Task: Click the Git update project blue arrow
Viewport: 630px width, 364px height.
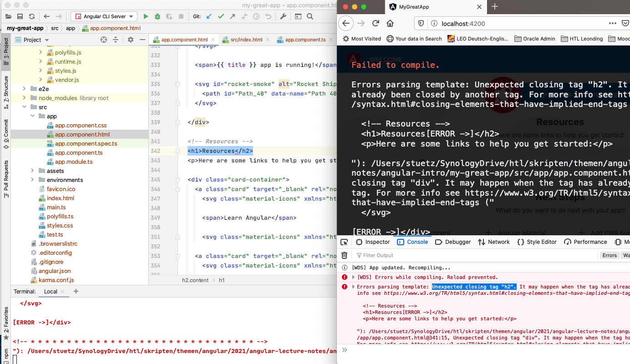Action: (209, 16)
